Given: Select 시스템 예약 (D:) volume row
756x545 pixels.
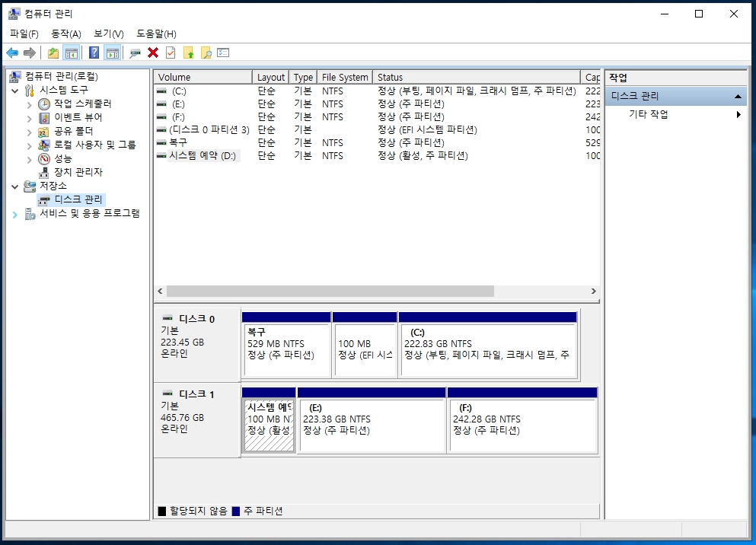Looking at the screenshot, I should (377, 155).
